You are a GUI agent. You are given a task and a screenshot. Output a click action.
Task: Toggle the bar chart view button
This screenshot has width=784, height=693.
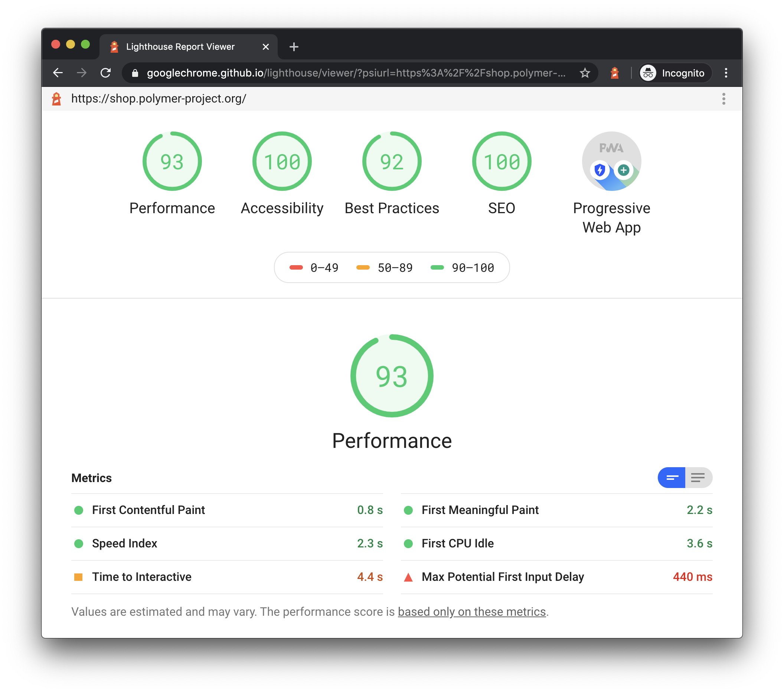pyautogui.click(x=671, y=477)
